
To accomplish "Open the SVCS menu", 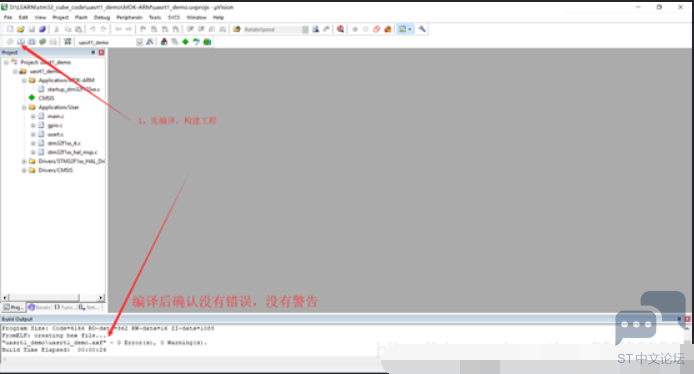I will (x=174, y=17).
